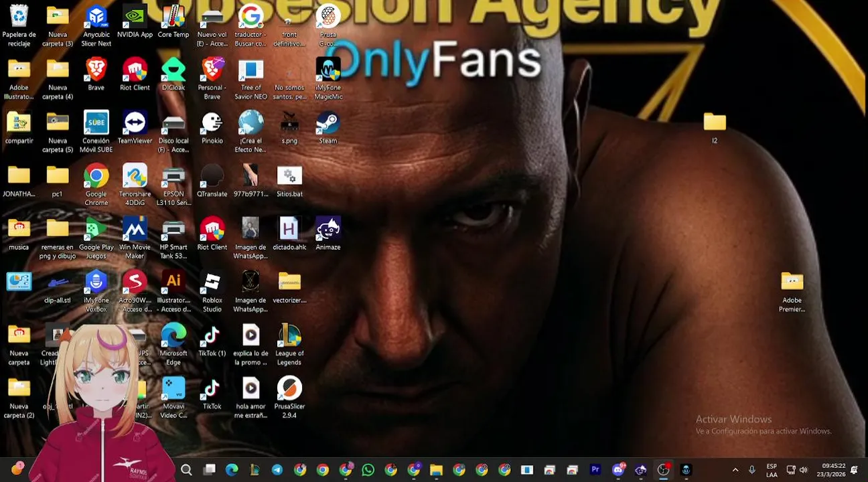Open the Nueva carpeta (4) folder
868x482 pixels.
(58, 79)
